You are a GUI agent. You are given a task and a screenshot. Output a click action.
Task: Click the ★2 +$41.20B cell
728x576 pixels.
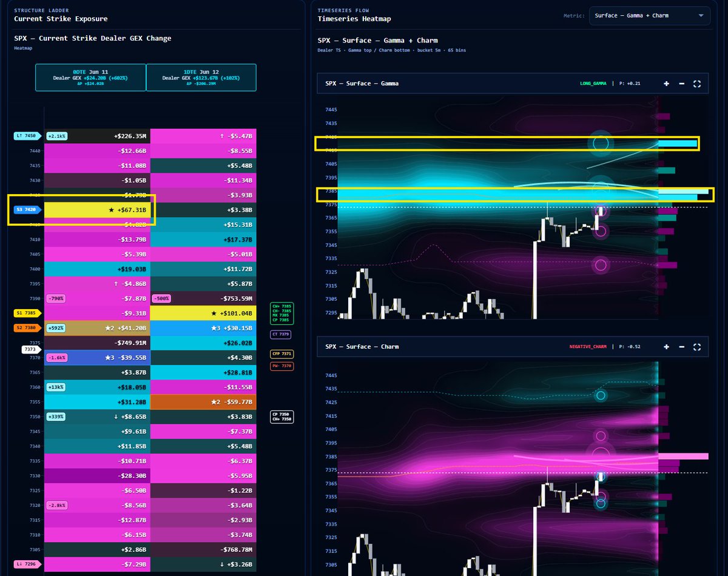coord(97,328)
